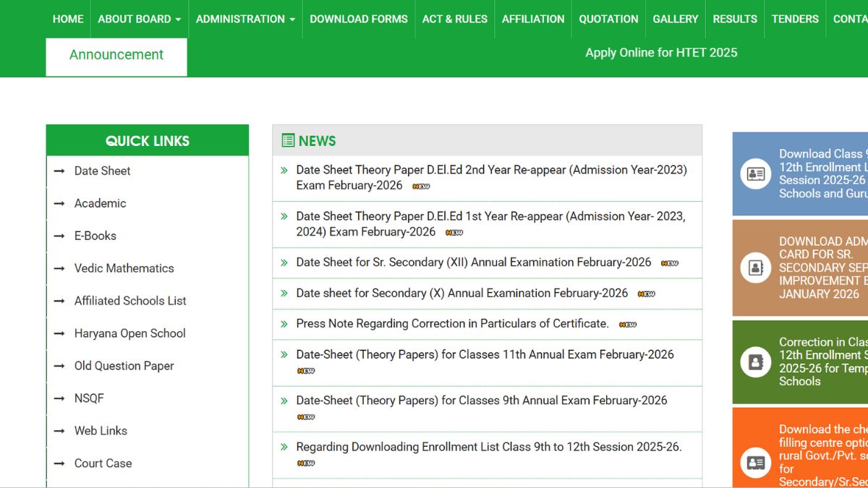Click arrow icon next to Date Sheet
This screenshot has width=868, height=488.
click(59, 171)
